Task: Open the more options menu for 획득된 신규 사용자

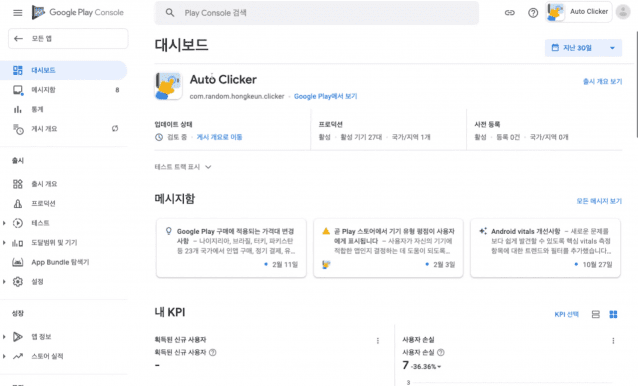Action: pos(378,341)
